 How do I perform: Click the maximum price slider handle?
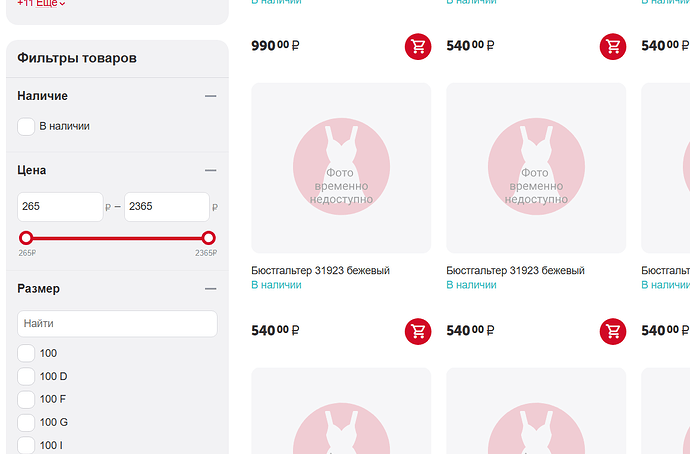[209, 238]
